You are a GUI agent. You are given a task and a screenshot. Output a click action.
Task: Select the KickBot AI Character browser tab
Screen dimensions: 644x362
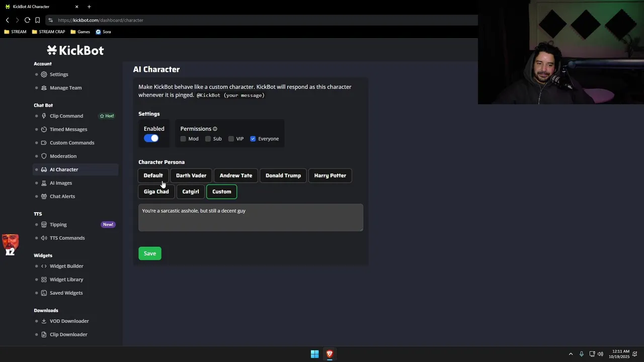point(40,7)
